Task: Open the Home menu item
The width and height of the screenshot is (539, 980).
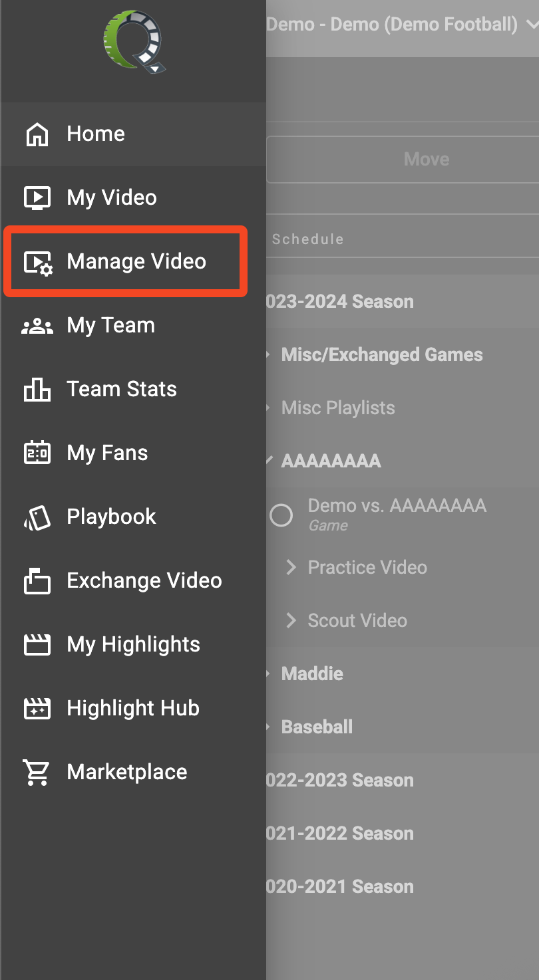Action: pyautogui.click(x=133, y=134)
